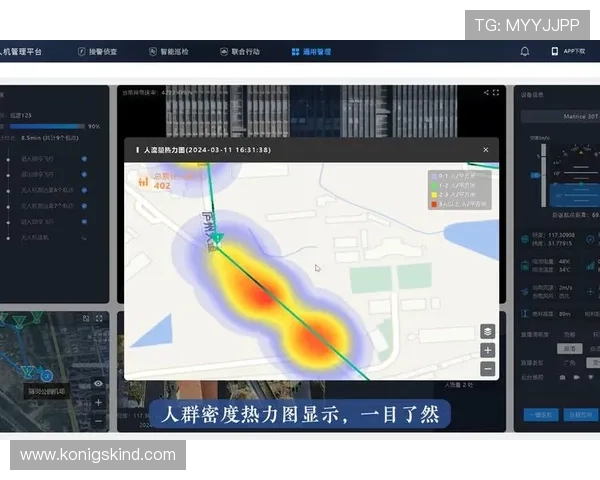
Task: Zoom in on the satellite mini map
Action: point(98,402)
